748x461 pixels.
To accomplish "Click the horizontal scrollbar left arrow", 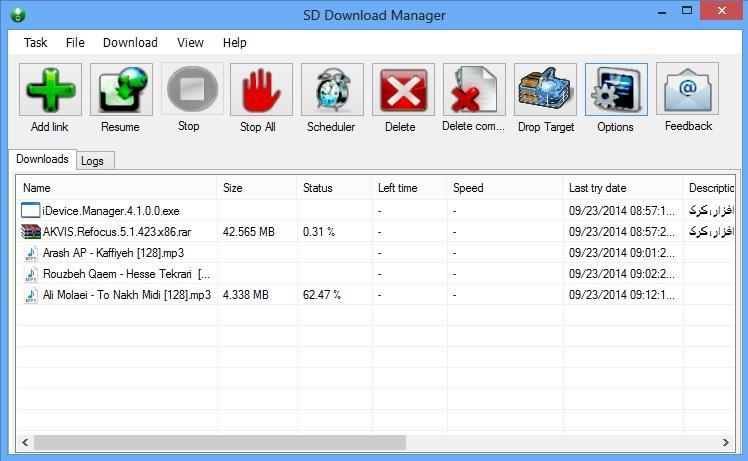I will [x=25, y=442].
